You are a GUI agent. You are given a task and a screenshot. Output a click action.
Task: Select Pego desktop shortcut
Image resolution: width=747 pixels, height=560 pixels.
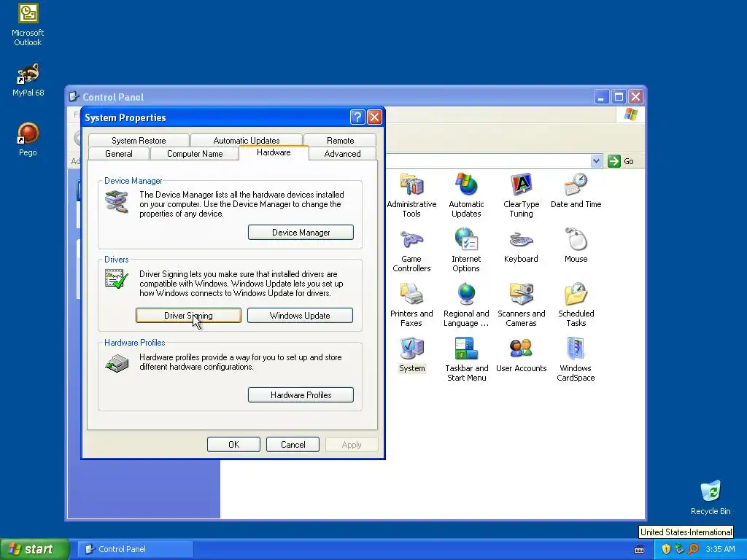click(28, 139)
